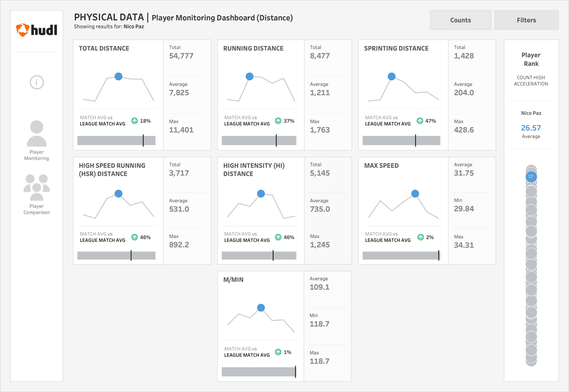This screenshot has width=569, height=392.
Task: Switch to the Counts view
Action: tap(460, 20)
